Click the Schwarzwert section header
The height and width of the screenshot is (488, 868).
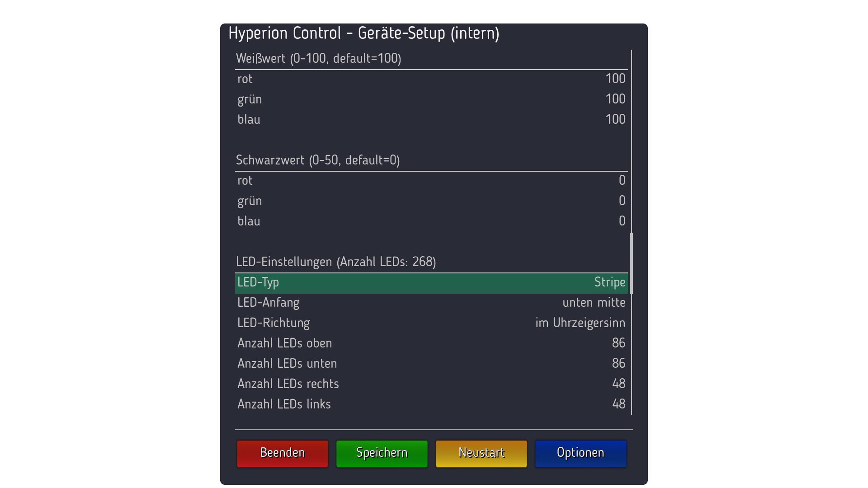(318, 160)
